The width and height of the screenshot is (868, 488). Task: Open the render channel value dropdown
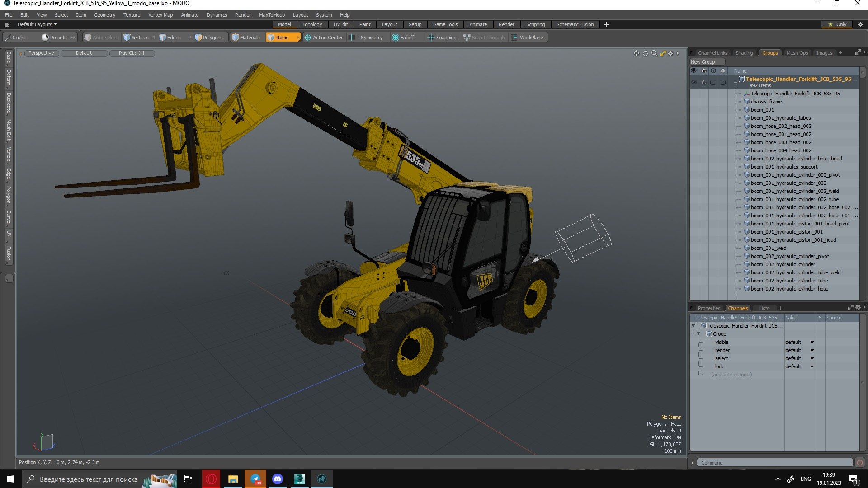pos(800,350)
